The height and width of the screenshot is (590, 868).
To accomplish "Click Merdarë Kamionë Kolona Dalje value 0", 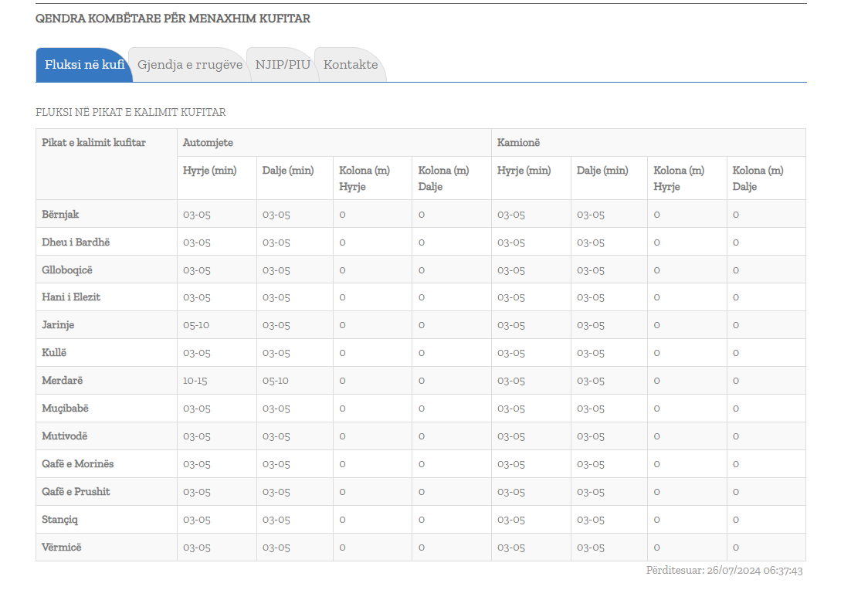I will tap(736, 381).
